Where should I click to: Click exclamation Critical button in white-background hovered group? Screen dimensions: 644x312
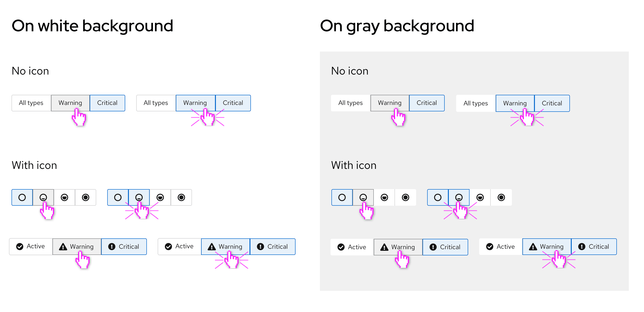[124, 247]
